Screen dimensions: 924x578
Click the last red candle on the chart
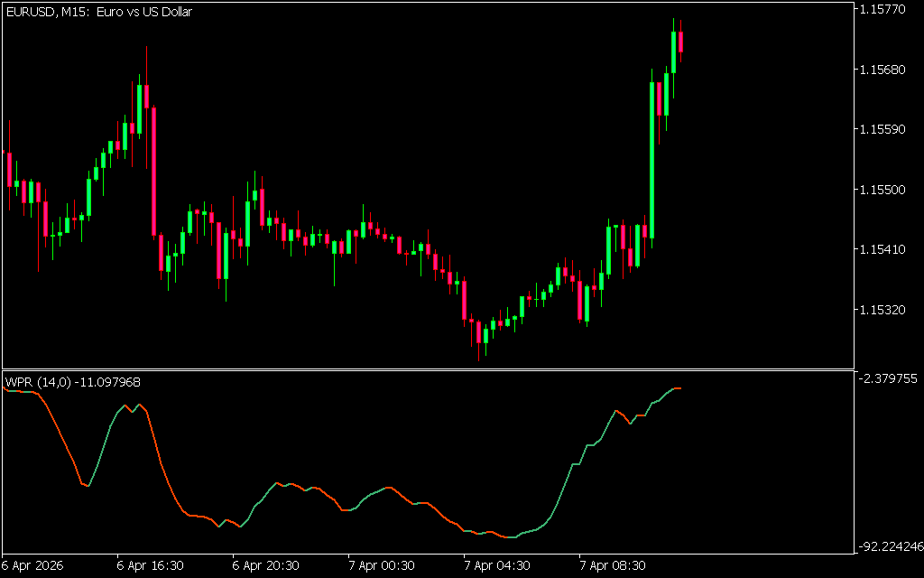point(681,42)
